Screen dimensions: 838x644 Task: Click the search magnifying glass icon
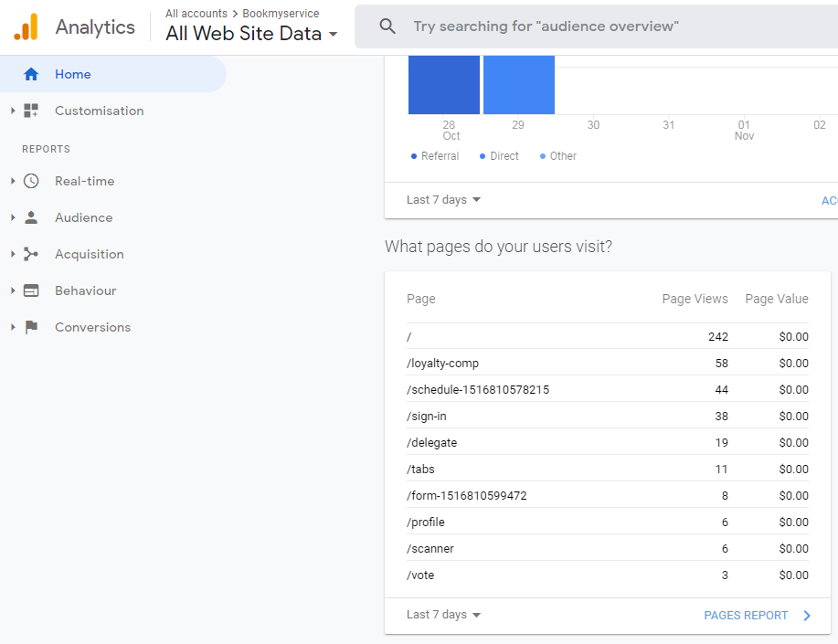(387, 26)
